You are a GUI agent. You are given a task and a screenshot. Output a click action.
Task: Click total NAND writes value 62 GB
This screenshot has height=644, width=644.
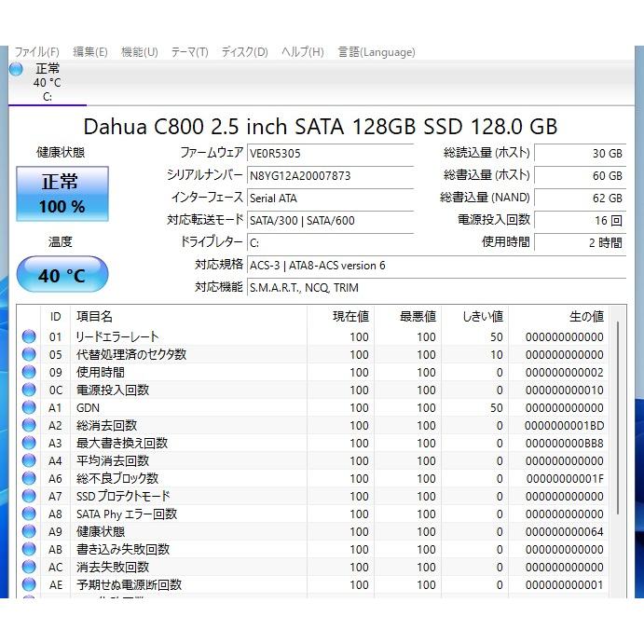click(x=580, y=199)
